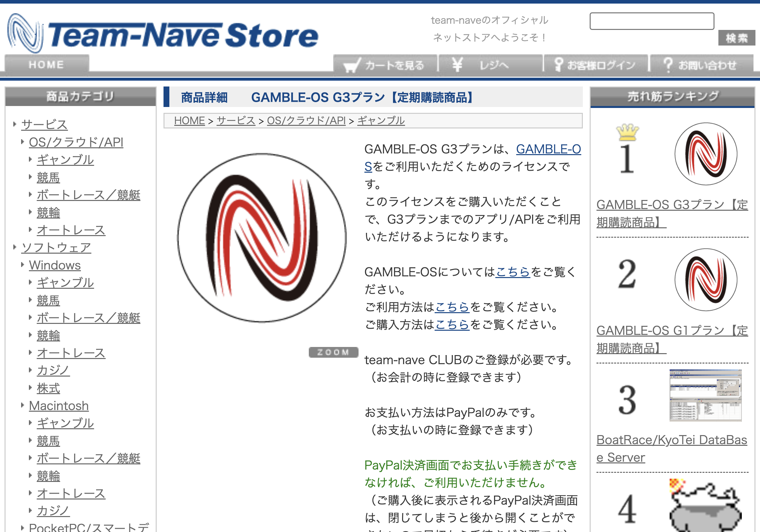Open ギャンブル under Windows
The width and height of the screenshot is (760, 532).
[x=65, y=283]
